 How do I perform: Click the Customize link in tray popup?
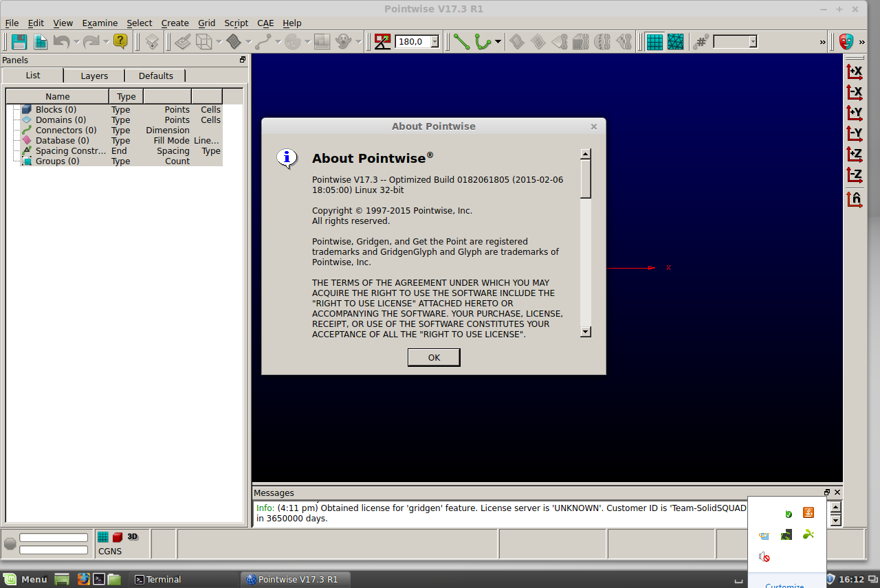(x=784, y=586)
